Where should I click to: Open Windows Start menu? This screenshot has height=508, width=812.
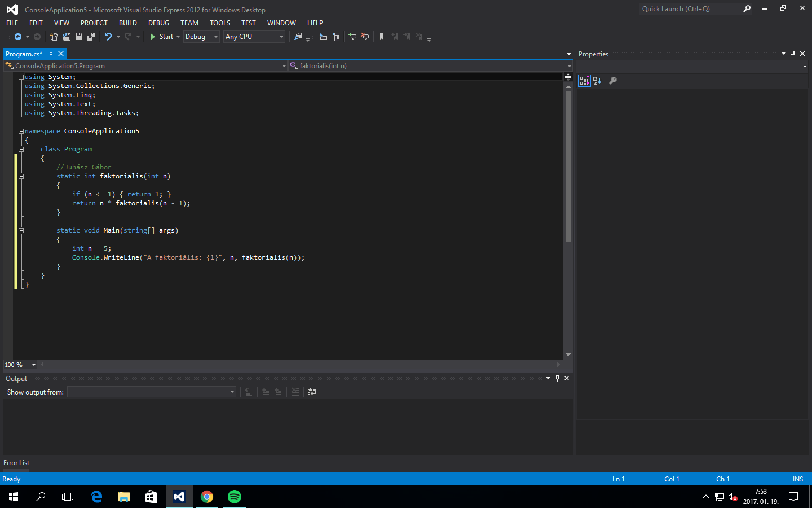click(14, 497)
